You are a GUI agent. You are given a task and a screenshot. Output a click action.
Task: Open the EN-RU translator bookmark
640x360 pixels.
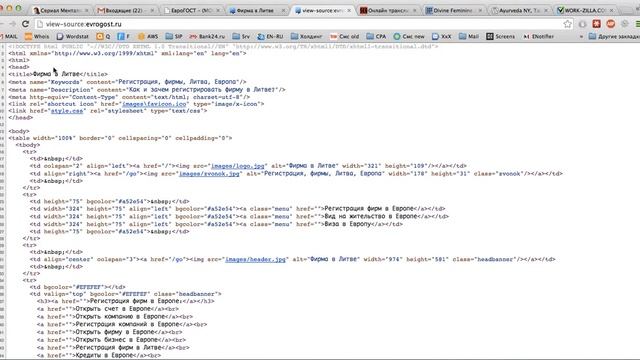270,36
